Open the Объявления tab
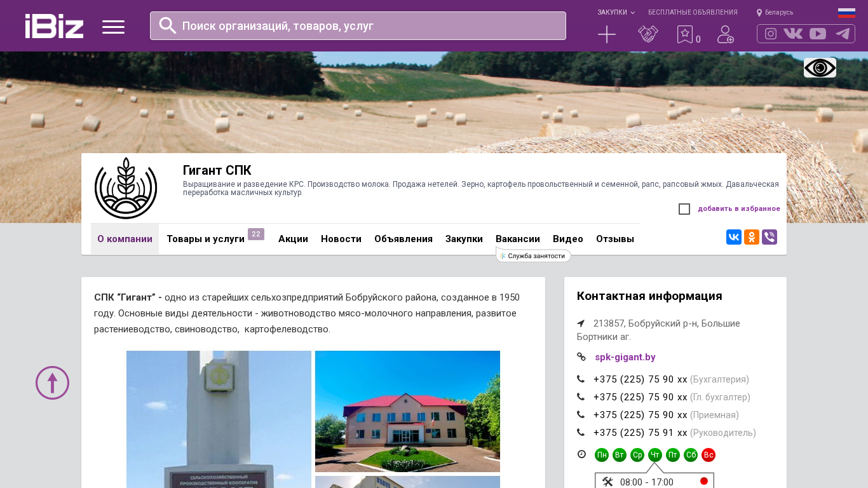 point(403,239)
